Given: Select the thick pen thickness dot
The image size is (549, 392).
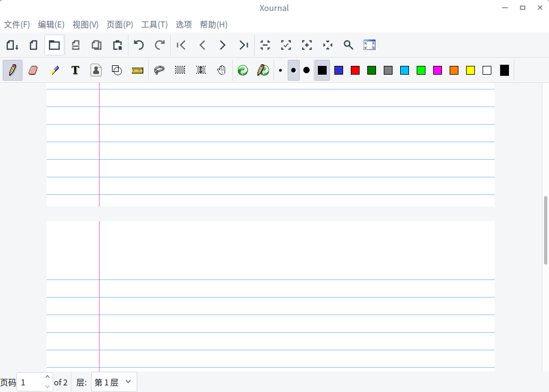Looking at the screenshot, I should [x=306, y=70].
